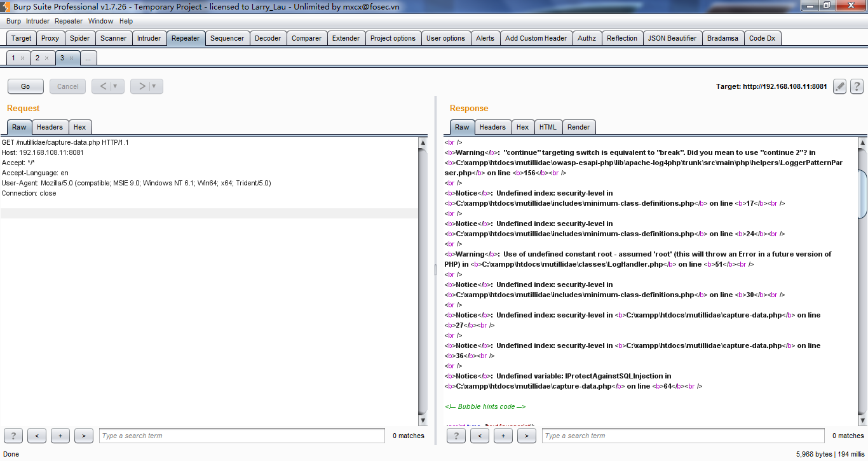Select repeater tab 2

pos(37,58)
